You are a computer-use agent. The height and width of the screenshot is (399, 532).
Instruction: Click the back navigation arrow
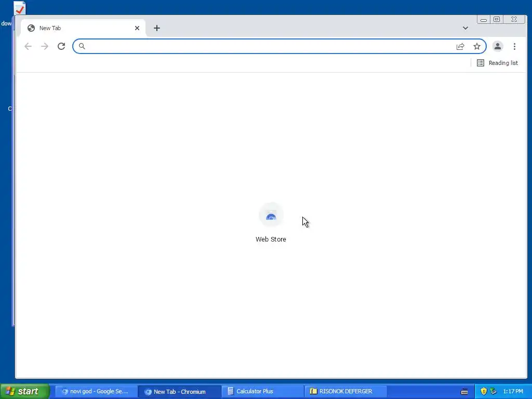click(x=28, y=46)
